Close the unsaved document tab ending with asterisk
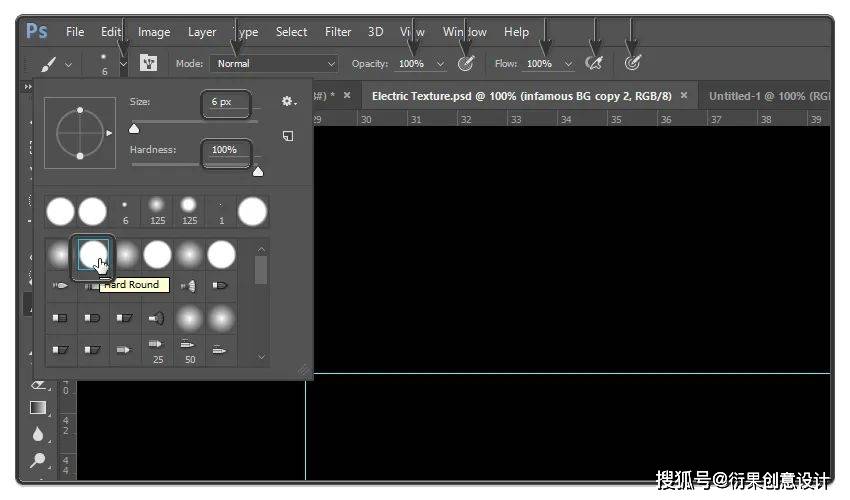Screen dimensions: 850x500 tap(347, 95)
